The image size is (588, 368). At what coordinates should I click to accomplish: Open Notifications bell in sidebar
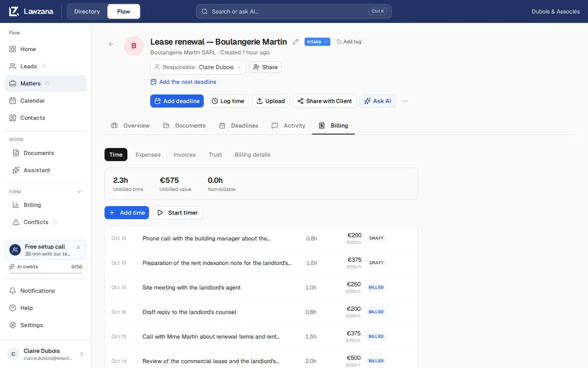click(13, 291)
